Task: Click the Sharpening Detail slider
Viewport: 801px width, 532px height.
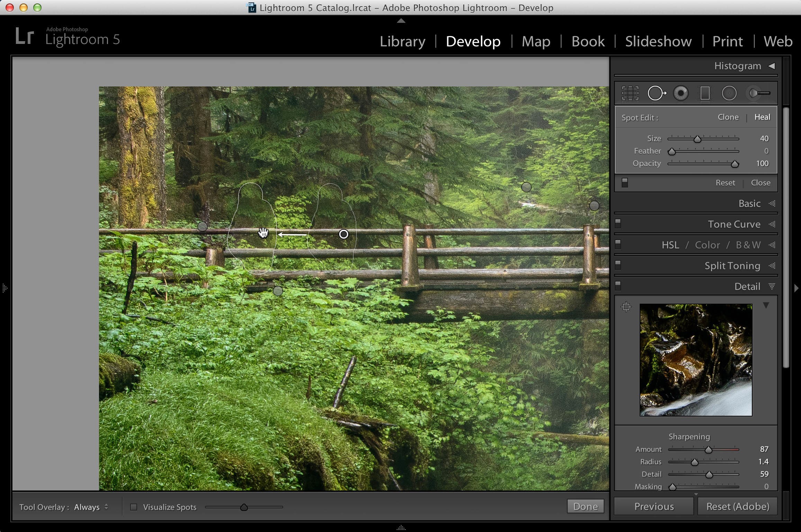Action: tap(703, 474)
